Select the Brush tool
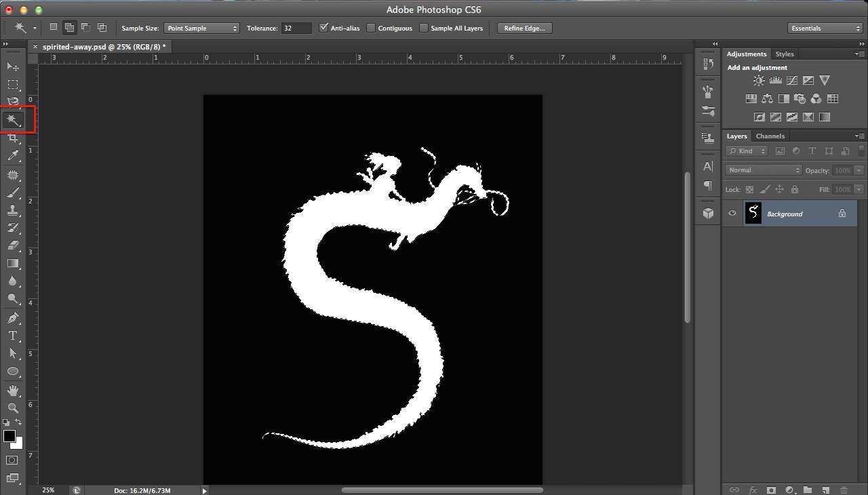 coord(13,193)
